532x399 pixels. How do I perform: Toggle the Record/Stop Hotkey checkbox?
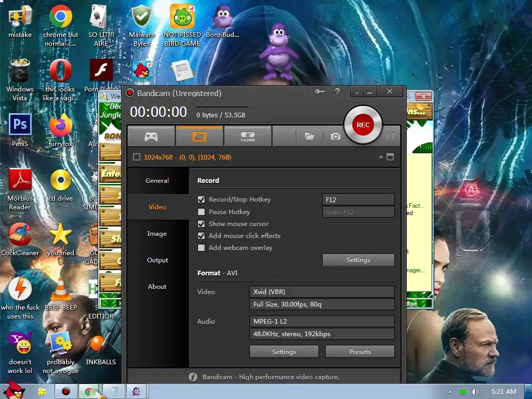[201, 199]
